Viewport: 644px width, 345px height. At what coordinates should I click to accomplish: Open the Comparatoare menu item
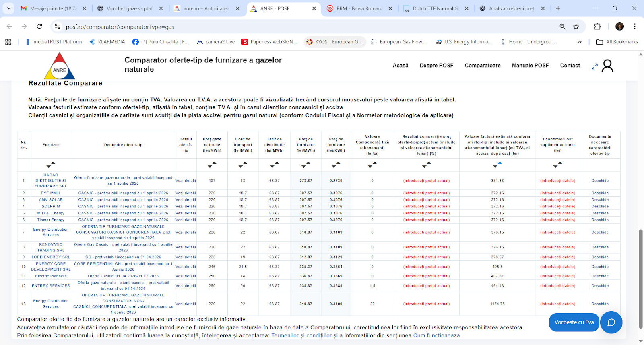pyautogui.click(x=482, y=66)
